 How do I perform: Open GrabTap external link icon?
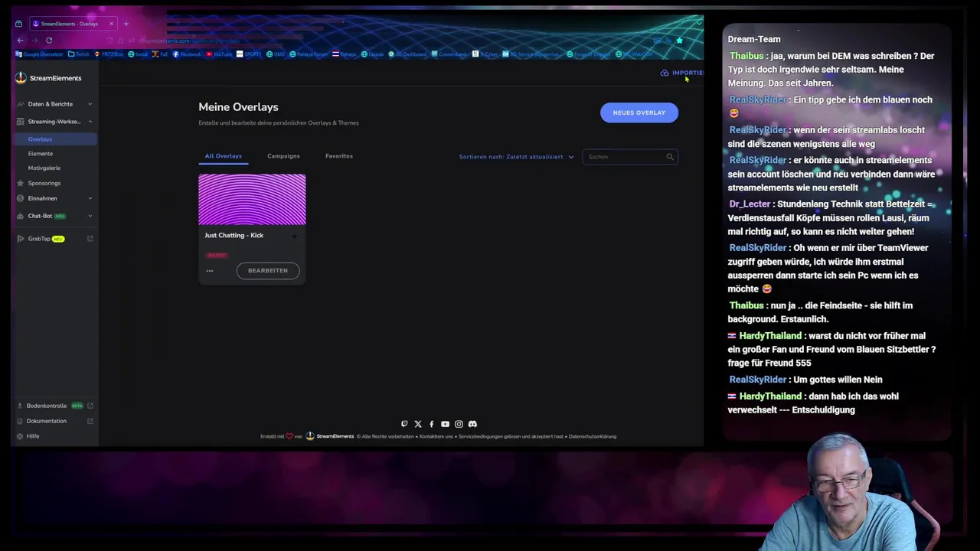pos(90,239)
